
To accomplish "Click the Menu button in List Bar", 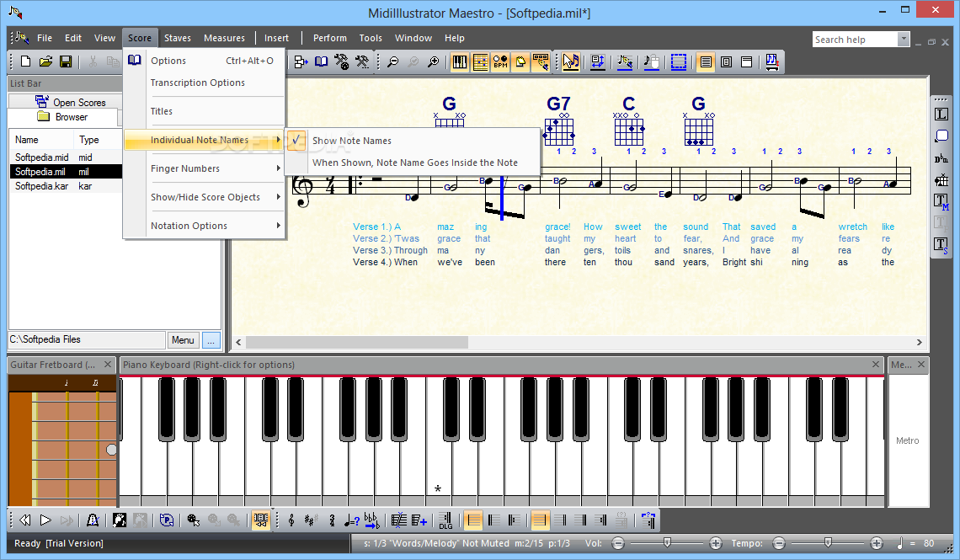I will coord(183,340).
